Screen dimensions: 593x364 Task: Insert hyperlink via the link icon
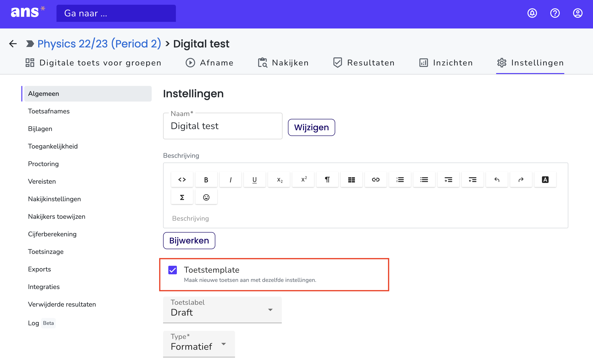[376, 180]
